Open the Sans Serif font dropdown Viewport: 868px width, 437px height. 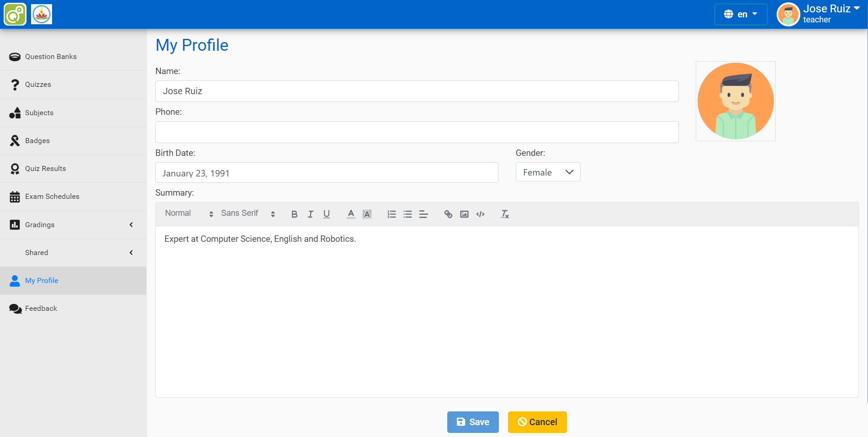(248, 213)
